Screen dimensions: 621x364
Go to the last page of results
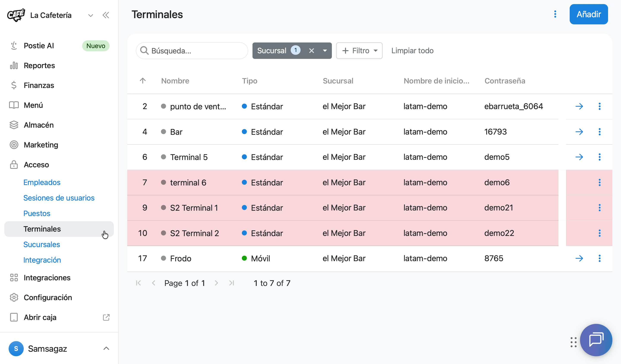(x=232, y=283)
